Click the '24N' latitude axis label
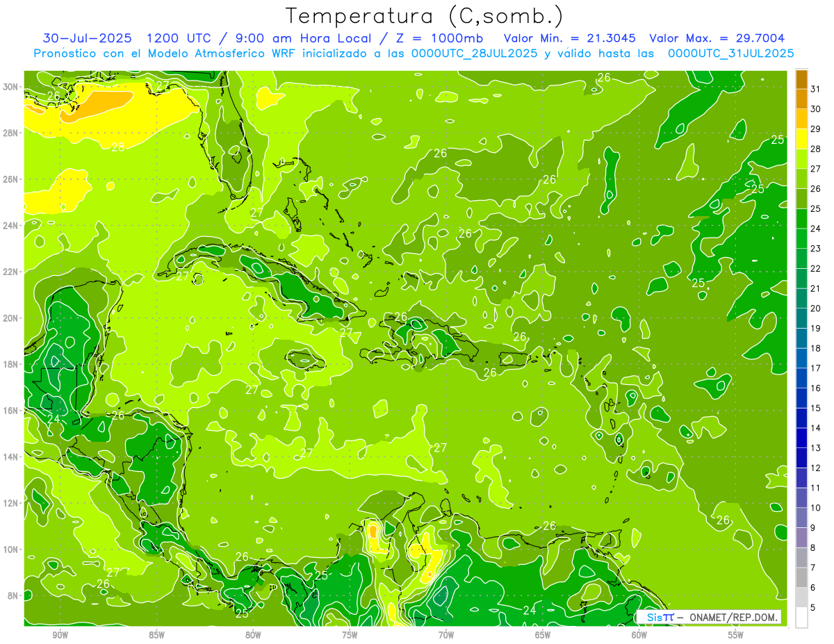This screenshot has height=644, width=834. tap(10, 226)
